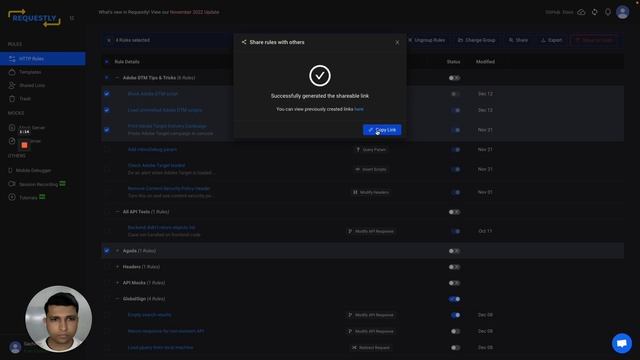The width and height of the screenshot is (640, 360).
Task: Uncheck the Load unminified Adobe DTM scripts checkbox
Action: pos(107,110)
